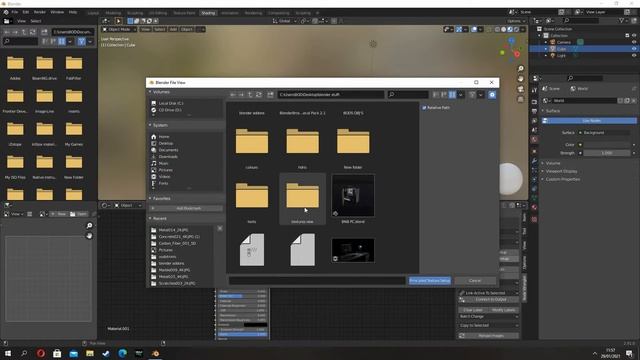Hide Camera in outliner via eye icon
The width and height of the screenshot is (640, 360).
coord(634,42)
